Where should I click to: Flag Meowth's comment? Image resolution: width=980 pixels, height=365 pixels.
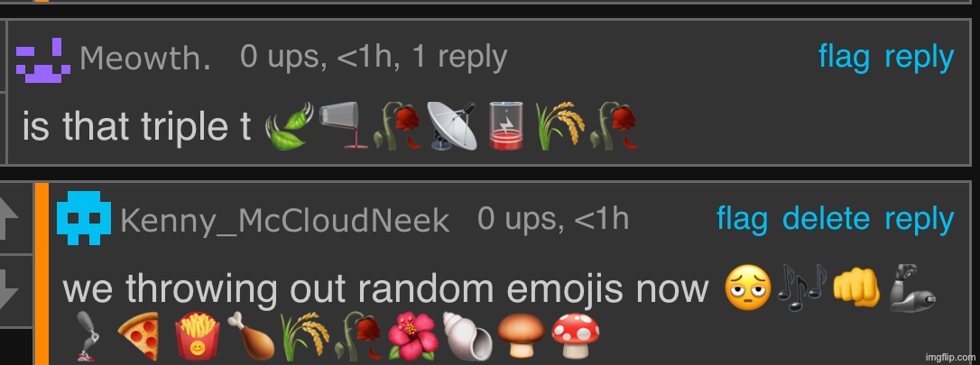click(x=844, y=58)
